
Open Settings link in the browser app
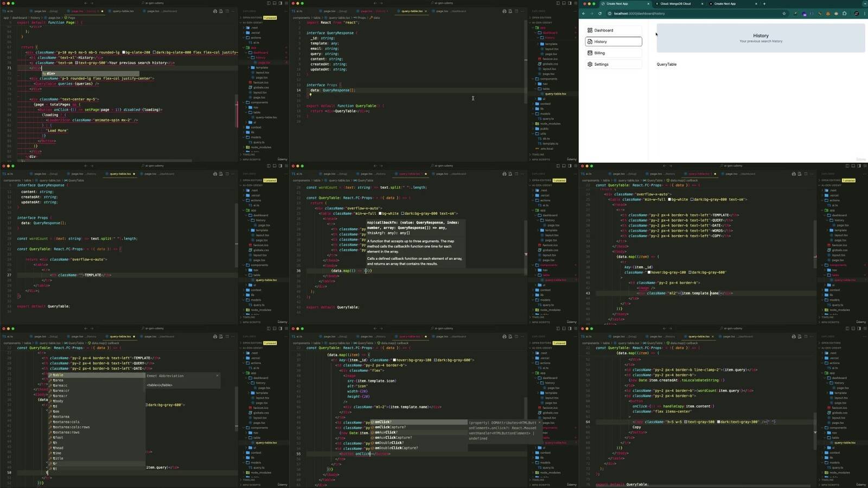click(614, 65)
